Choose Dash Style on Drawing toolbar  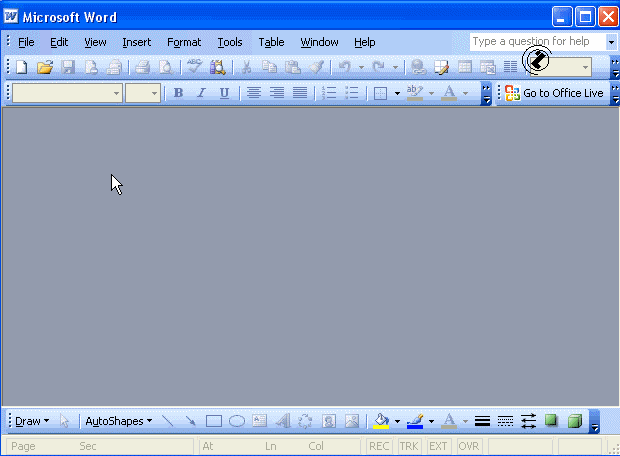point(505,421)
